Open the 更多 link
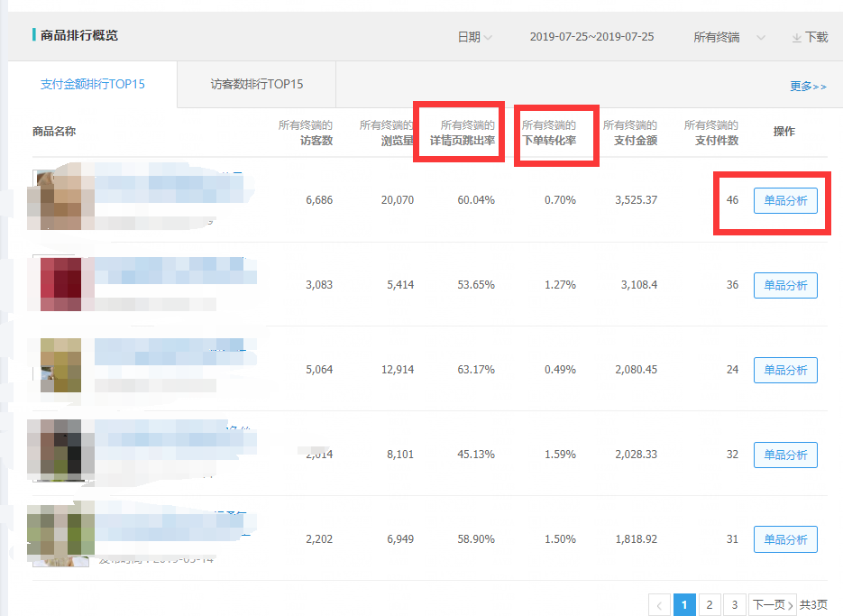843x616 pixels. click(x=808, y=87)
